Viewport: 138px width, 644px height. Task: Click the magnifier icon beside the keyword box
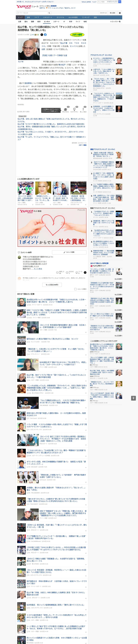point(49,13)
